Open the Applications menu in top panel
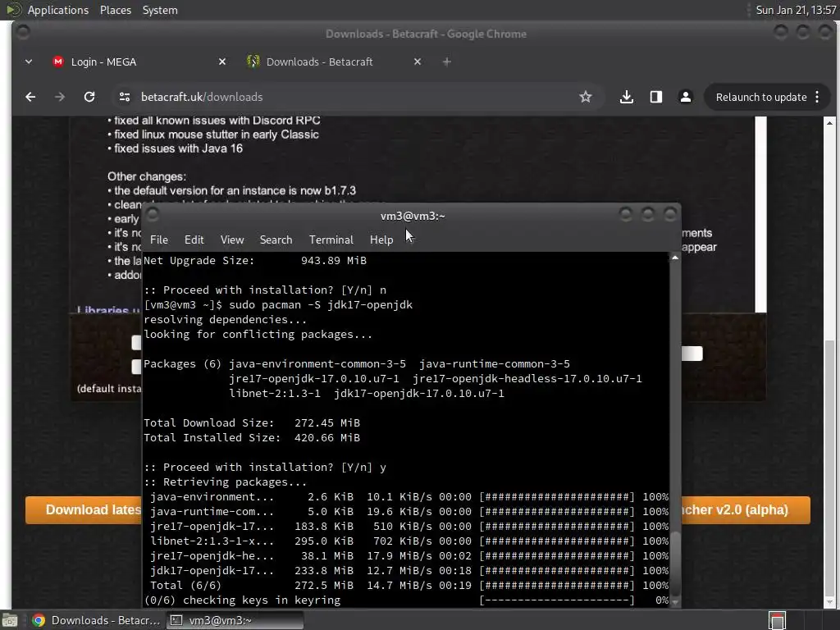The image size is (840, 630). click(x=58, y=10)
